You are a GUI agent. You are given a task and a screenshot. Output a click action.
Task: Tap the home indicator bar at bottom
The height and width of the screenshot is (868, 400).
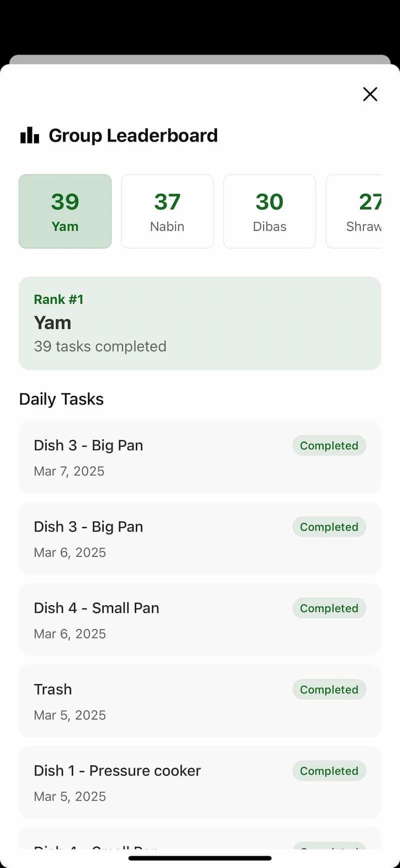200,858
